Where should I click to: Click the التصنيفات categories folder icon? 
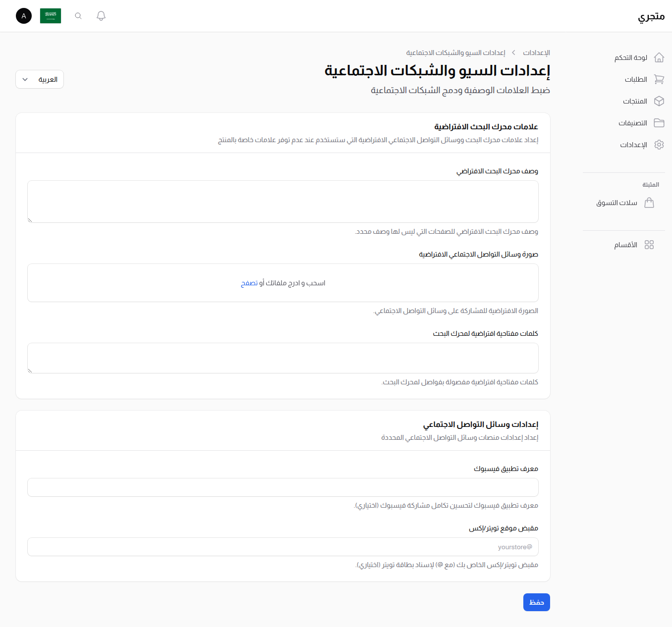click(x=659, y=123)
